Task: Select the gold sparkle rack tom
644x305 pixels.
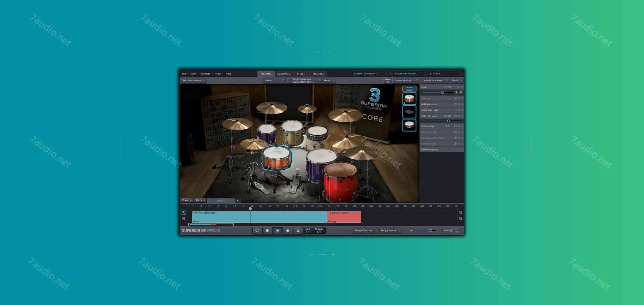Action: (x=293, y=132)
